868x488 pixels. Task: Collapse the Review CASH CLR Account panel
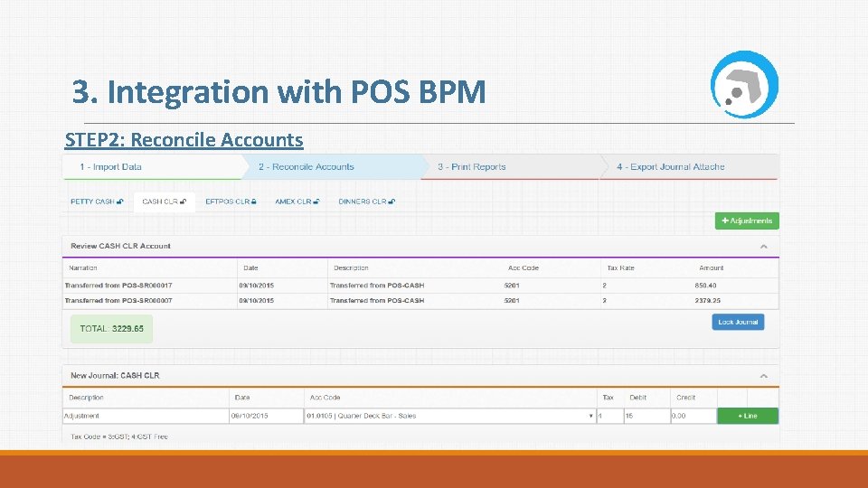coord(763,247)
